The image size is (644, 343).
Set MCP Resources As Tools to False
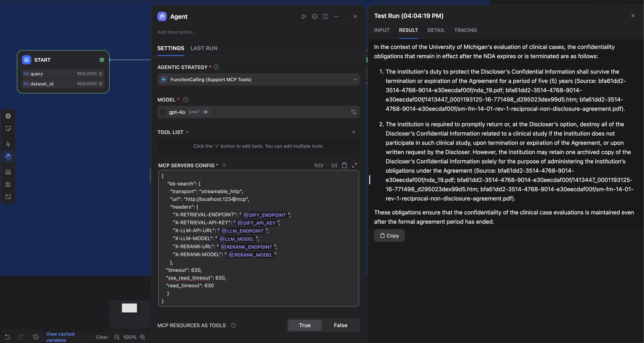click(340, 325)
